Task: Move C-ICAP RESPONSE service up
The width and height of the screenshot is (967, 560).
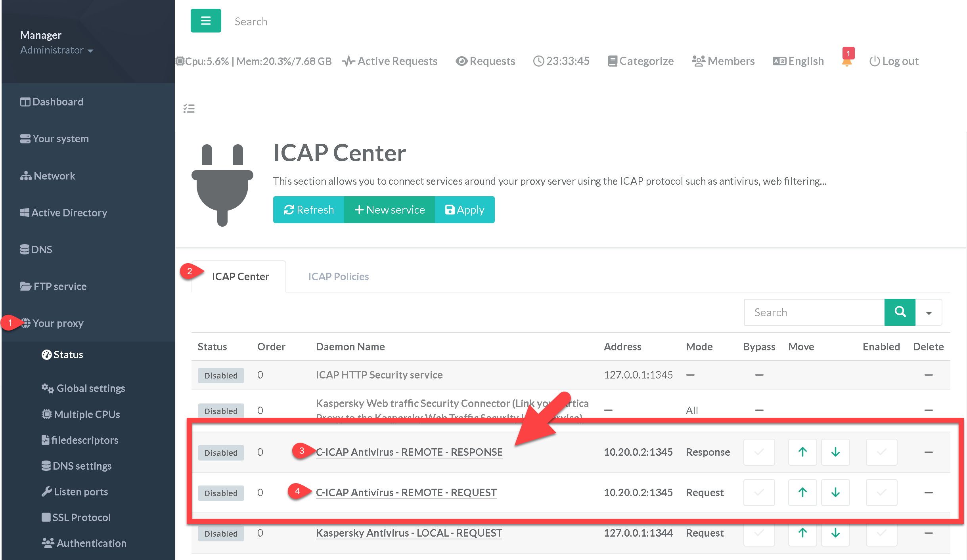Action: 802,452
